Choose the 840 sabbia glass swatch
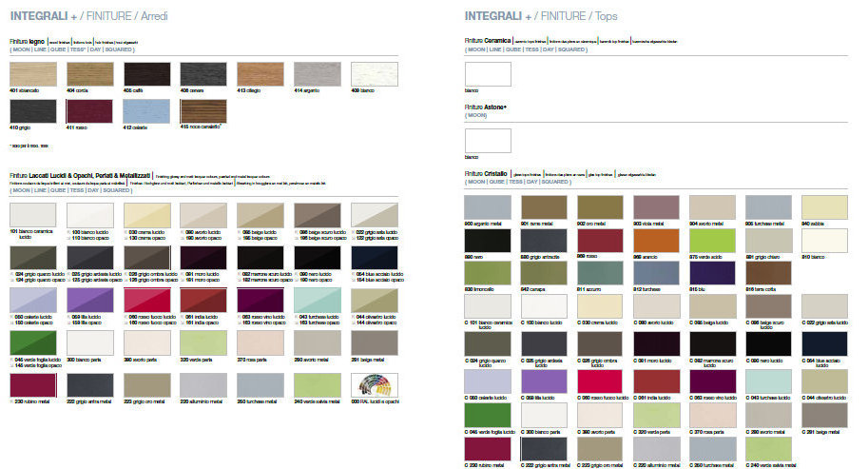The width and height of the screenshot is (868, 469). pos(823,207)
